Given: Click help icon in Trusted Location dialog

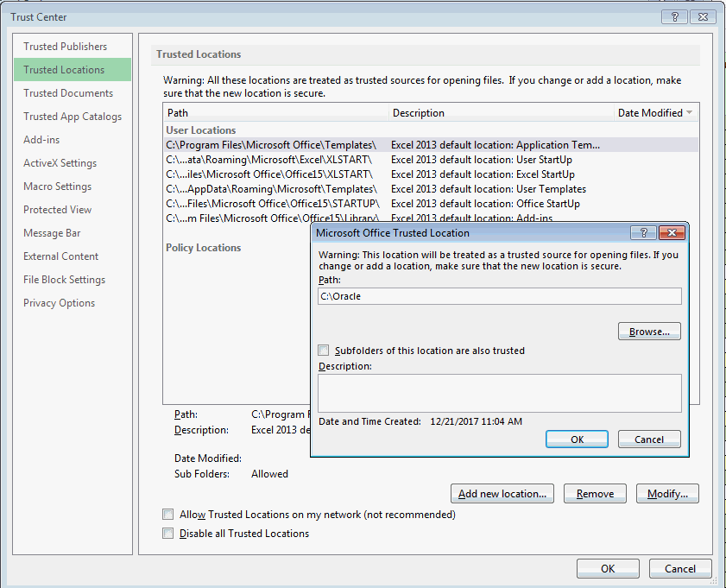Looking at the screenshot, I should pos(644,233).
